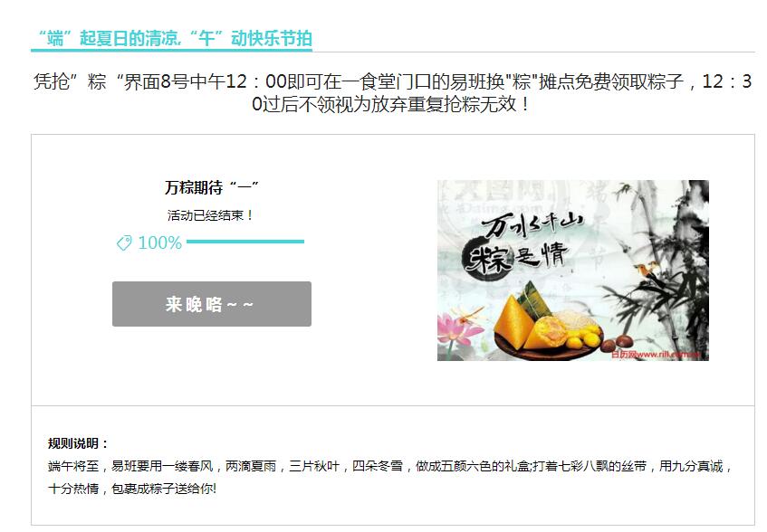Image resolution: width=767 pixels, height=532 pixels.
Task: Click the 100% progress percentage label
Action: click(x=160, y=242)
